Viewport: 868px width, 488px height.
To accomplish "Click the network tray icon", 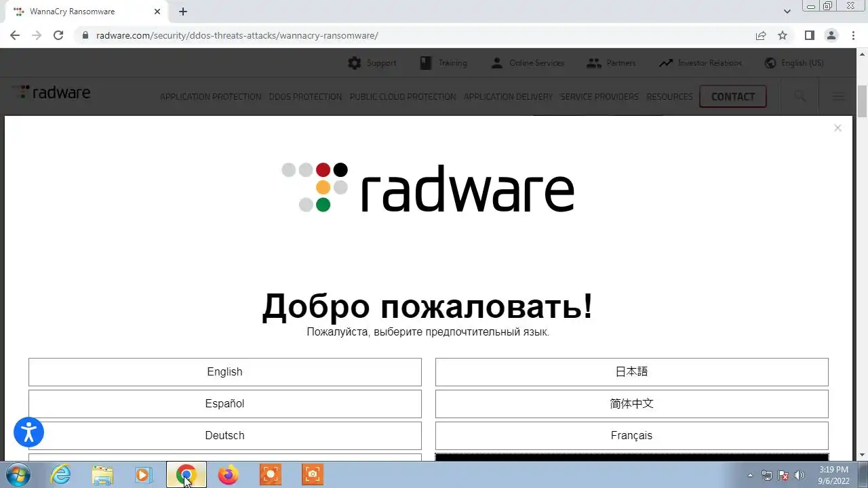I will click(767, 475).
